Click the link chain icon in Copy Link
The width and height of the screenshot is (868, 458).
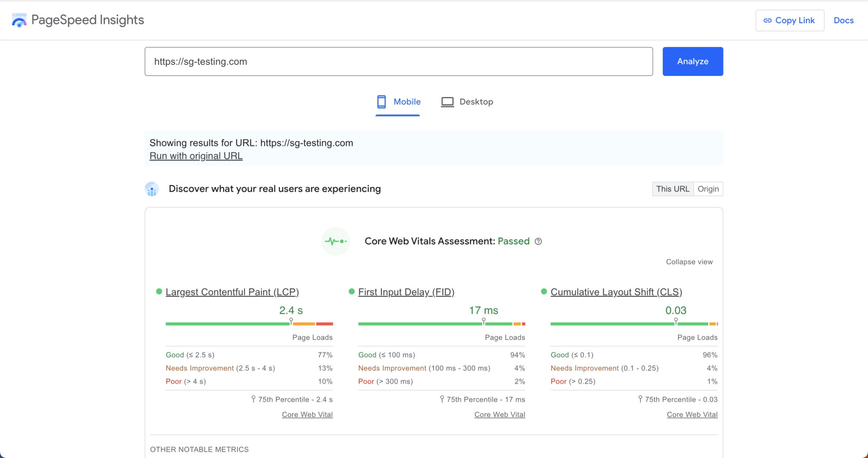coord(767,21)
